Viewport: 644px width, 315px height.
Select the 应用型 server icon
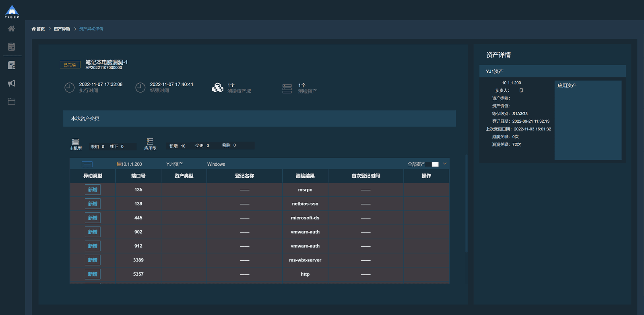pos(150,141)
